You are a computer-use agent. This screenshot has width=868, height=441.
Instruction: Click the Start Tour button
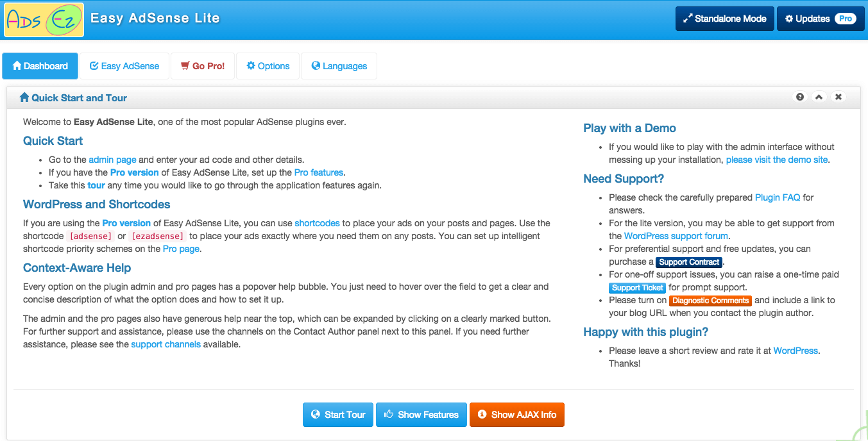(x=338, y=415)
